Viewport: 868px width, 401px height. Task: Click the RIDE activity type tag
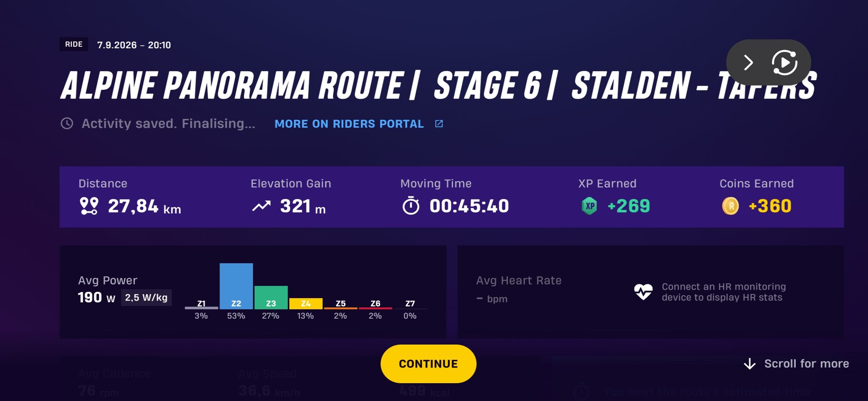click(x=74, y=44)
